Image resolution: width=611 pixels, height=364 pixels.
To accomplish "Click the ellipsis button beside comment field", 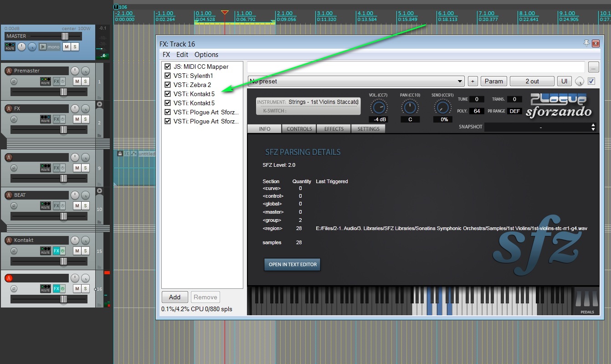I will pyautogui.click(x=593, y=67).
